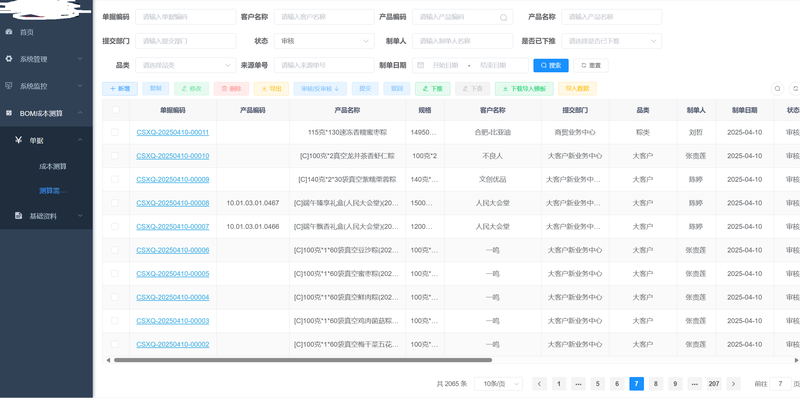The image size is (800, 398).
Task: Tick the checkbox for CSXQ-20250410-00004
Action: [x=115, y=297]
